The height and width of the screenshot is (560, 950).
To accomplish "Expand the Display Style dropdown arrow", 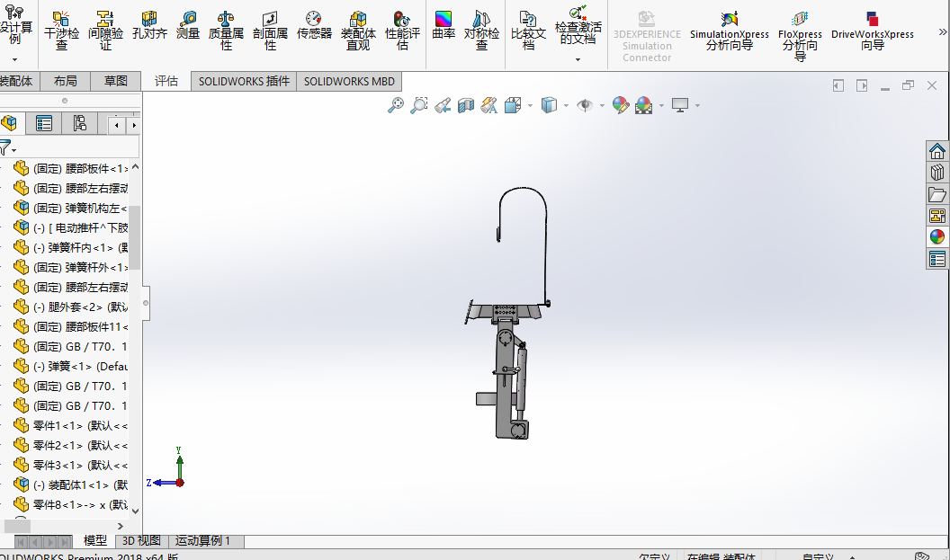I will (566, 106).
